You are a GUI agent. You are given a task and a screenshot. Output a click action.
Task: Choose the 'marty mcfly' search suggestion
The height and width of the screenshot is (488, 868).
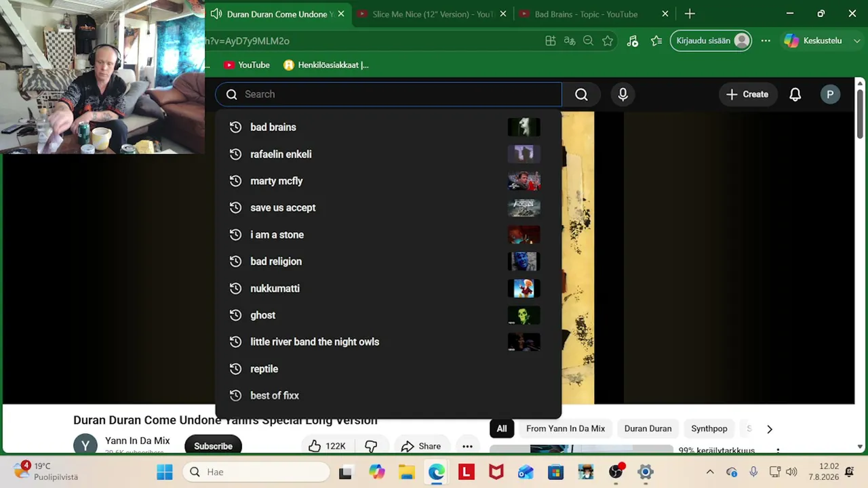(x=388, y=181)
